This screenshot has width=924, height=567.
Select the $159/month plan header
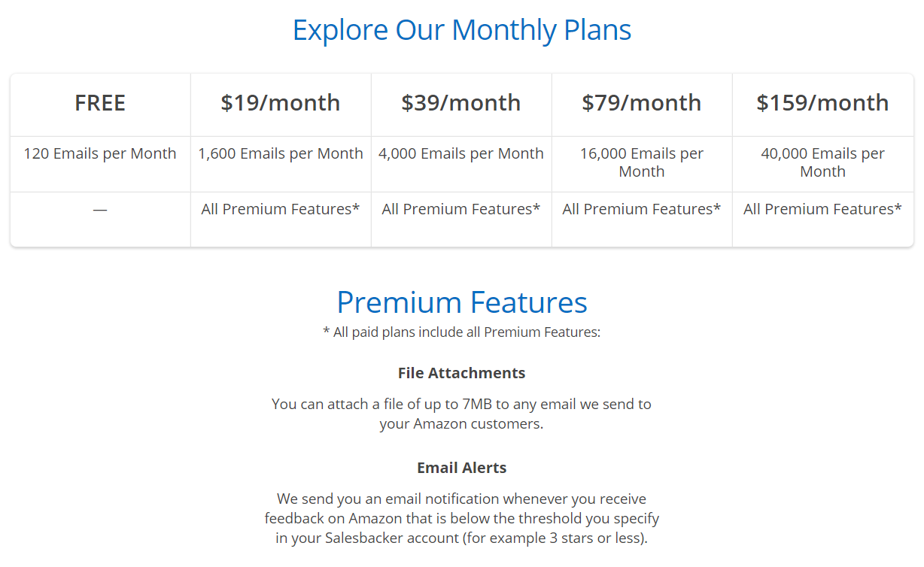click(822, 103)
